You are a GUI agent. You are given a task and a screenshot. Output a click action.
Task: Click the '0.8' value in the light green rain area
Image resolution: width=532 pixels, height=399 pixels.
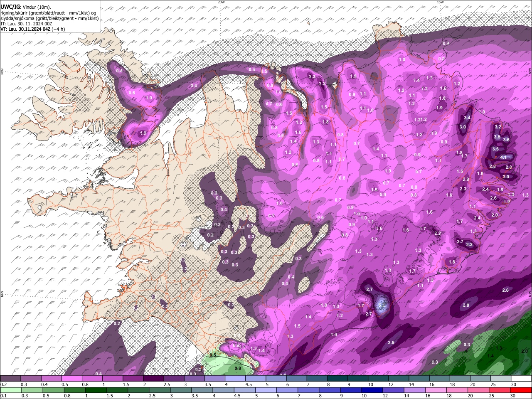click(x=238, y=368)
